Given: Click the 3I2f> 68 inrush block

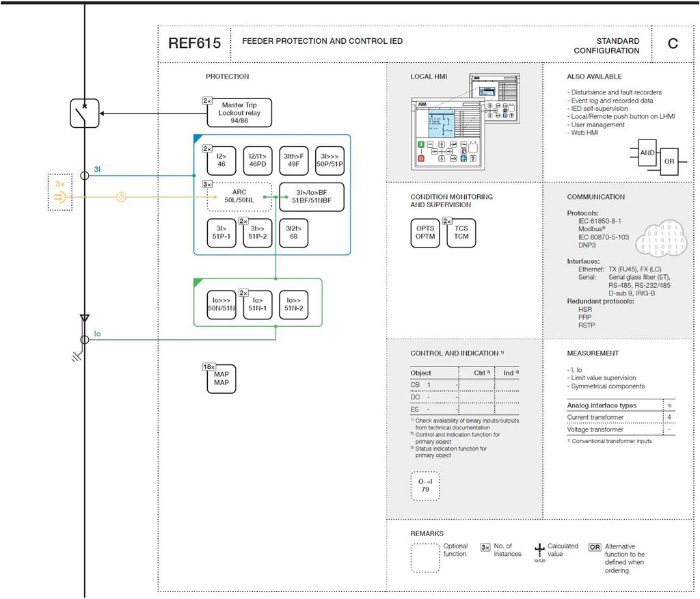Looking at the screenshot, I should coord(294,232).
